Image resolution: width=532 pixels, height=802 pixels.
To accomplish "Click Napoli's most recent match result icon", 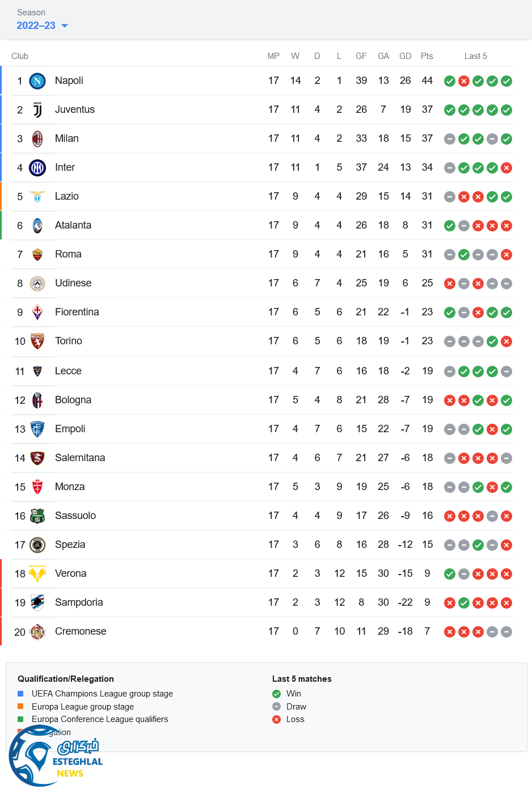I will pos(506,81).
